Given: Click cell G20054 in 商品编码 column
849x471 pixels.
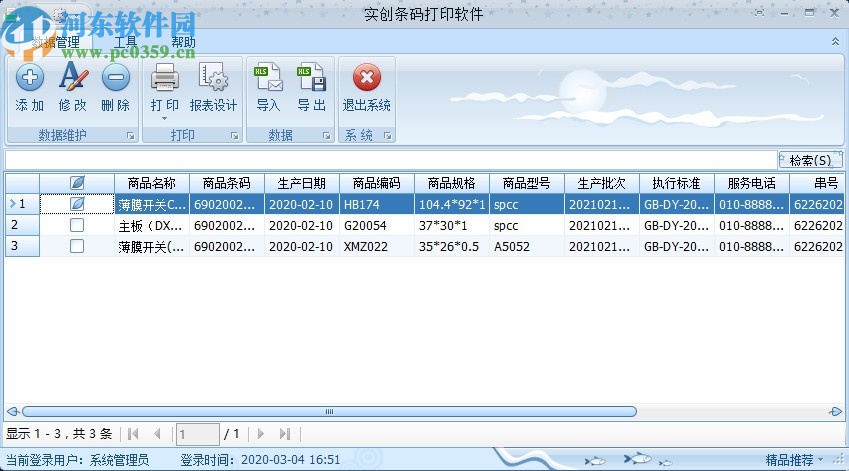Looking at the screenshot, I should pyautogui.click(x=377, y=225).
